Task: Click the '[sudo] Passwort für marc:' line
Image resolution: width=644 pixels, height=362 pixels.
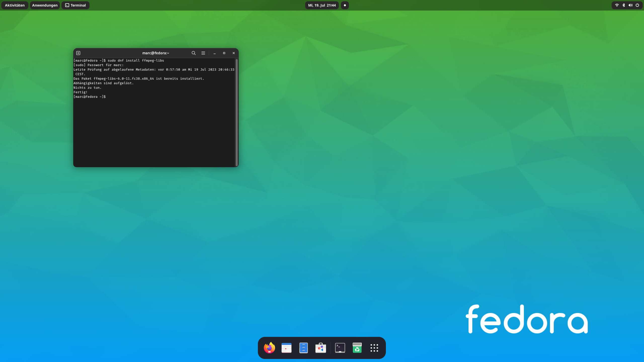Action: (99, 65)
